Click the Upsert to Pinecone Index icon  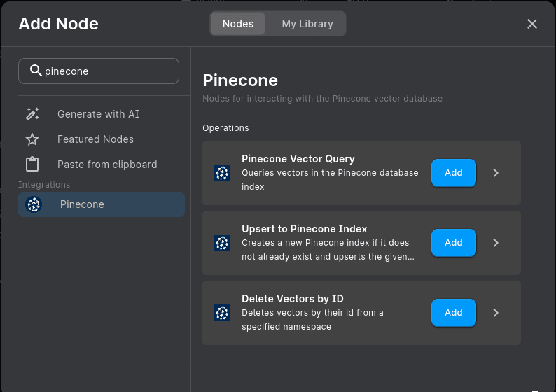click(222, 243)
